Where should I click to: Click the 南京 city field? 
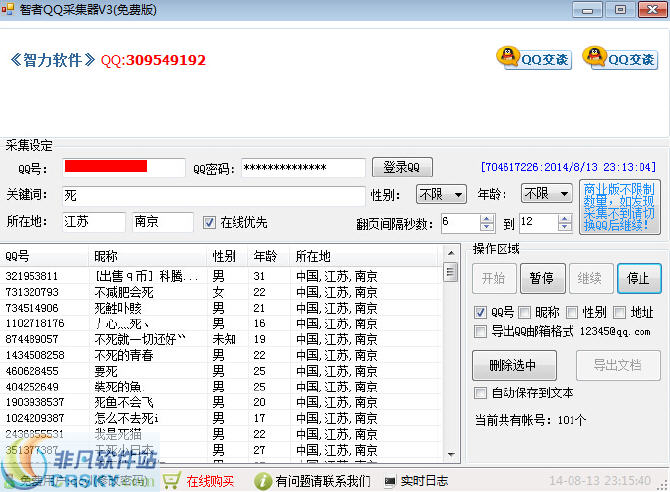[x=163, y=222]
